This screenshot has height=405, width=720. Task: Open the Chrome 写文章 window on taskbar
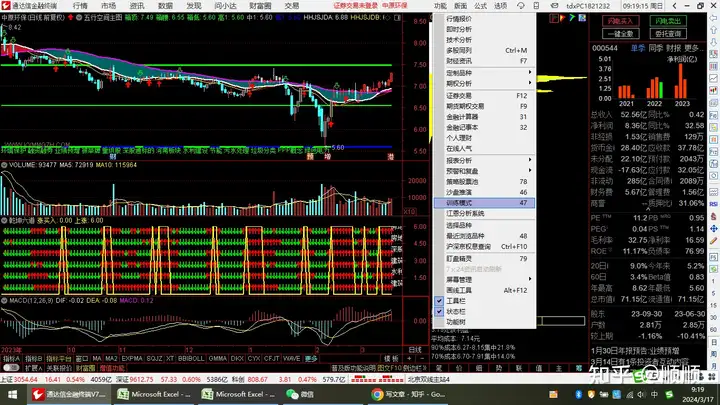(x=408, y=394)
